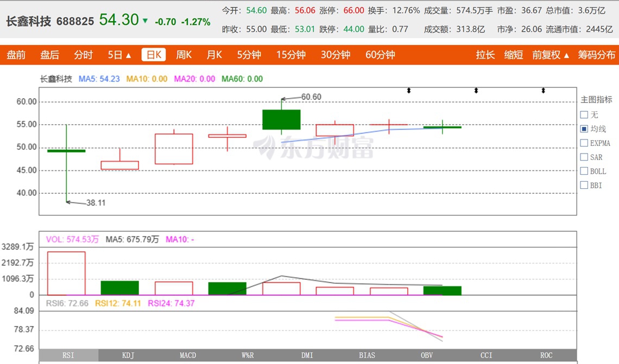This screenshot has width=619, height=364.
Task: Select the MACD indicator tab
Action: [188, 355]
